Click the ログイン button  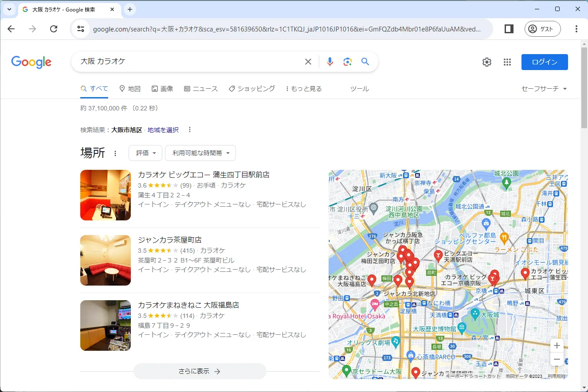[x=544, y=62]
